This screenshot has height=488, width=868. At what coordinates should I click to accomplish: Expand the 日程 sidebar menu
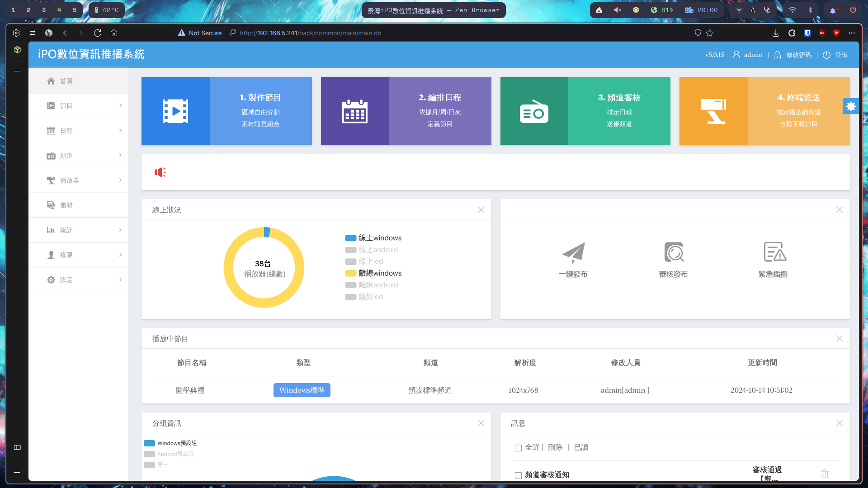pyautogui.click(x=78, y=131)
